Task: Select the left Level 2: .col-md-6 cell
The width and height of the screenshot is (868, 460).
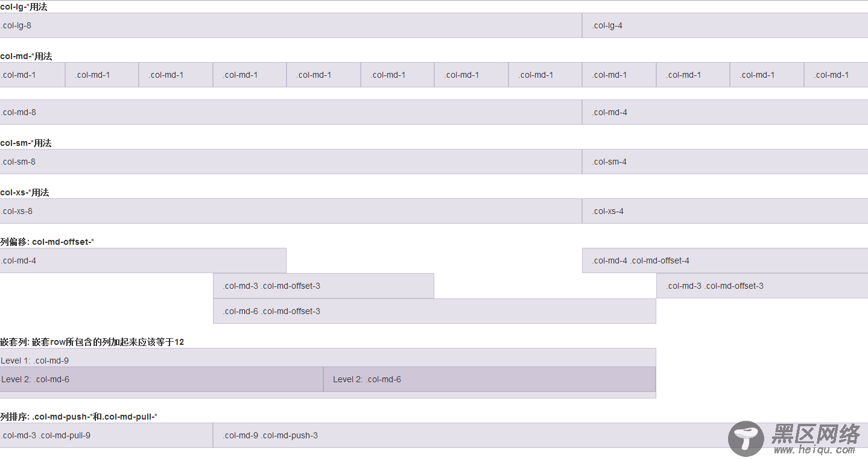Action: click(x=162, y=379)
